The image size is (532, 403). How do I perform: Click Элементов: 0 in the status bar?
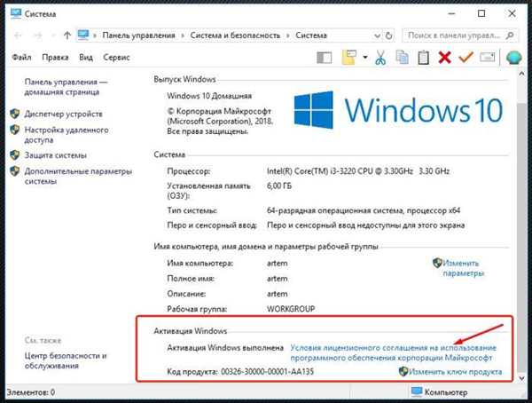click(x=30, y=392)
